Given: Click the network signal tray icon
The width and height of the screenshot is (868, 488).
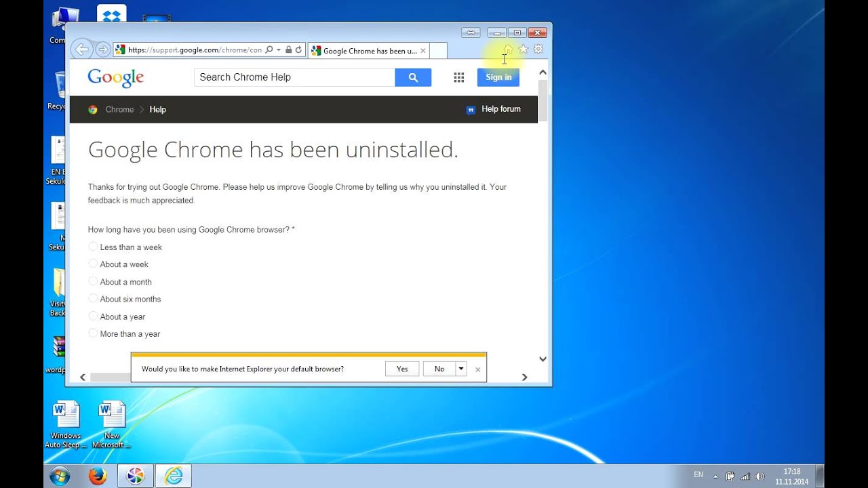Looking at the screenshot, I should 745,476.
